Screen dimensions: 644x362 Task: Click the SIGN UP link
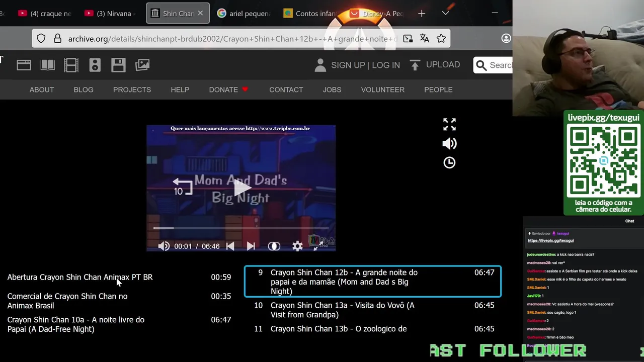click(x=348, y=65)
